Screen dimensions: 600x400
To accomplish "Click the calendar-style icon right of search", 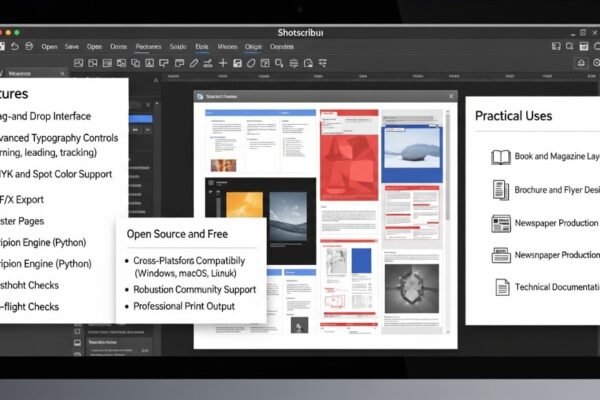I will click(x=584, y=46).
